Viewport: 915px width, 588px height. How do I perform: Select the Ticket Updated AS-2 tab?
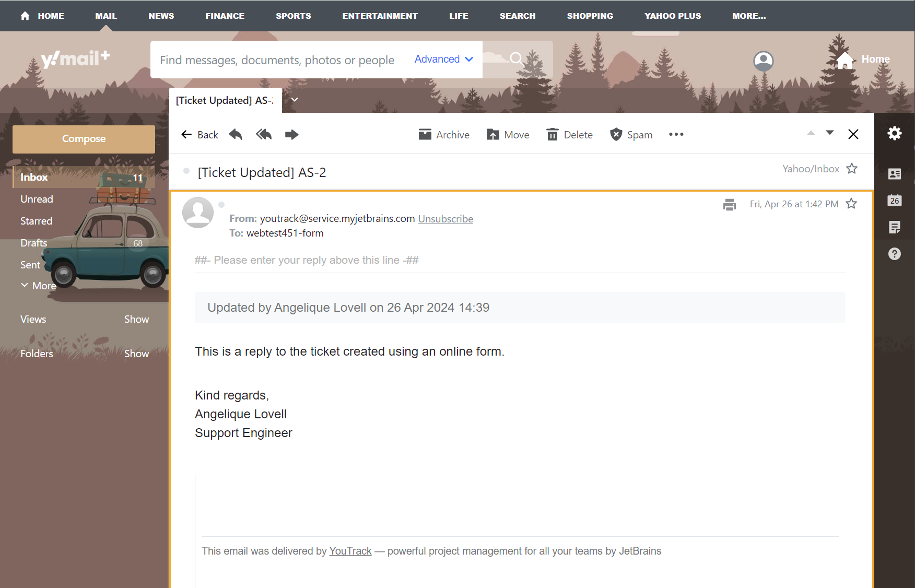(x=225, y=100)
